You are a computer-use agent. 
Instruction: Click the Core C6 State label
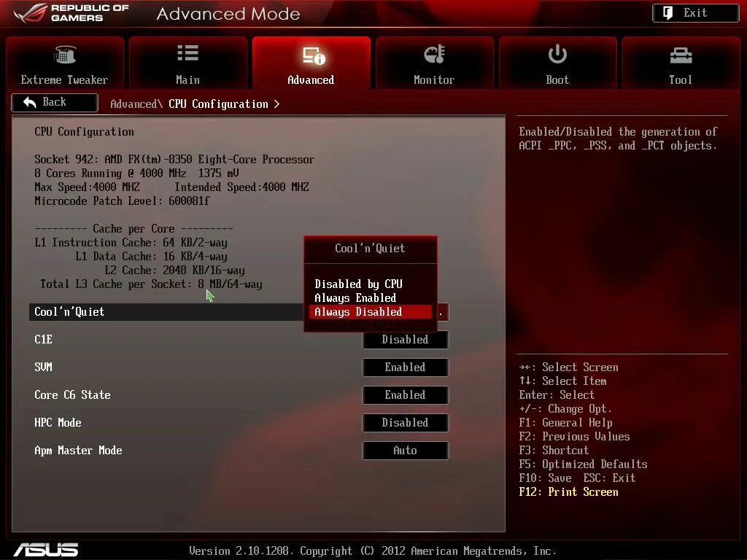point(72,394)
